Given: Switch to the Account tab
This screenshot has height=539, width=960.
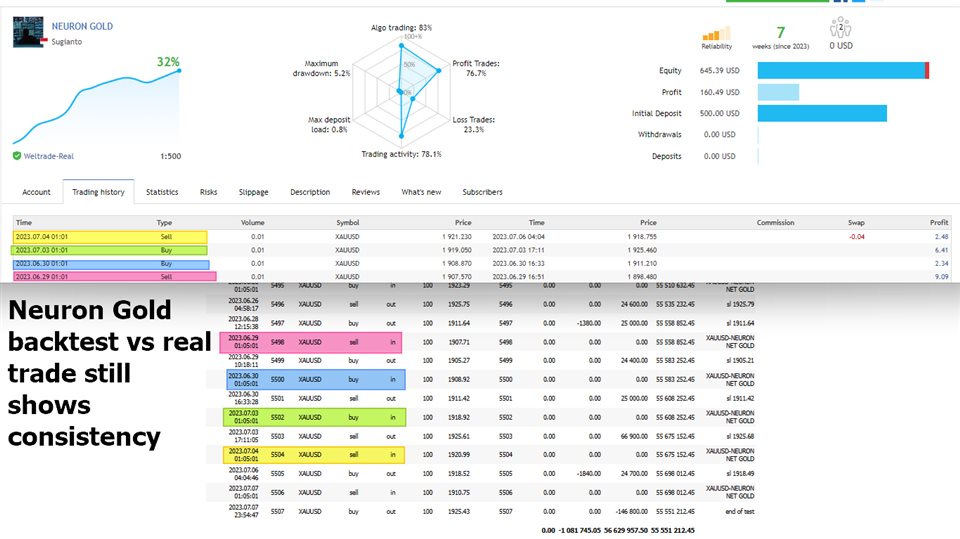Looking at the screenshot, I should tap(36, 192).
